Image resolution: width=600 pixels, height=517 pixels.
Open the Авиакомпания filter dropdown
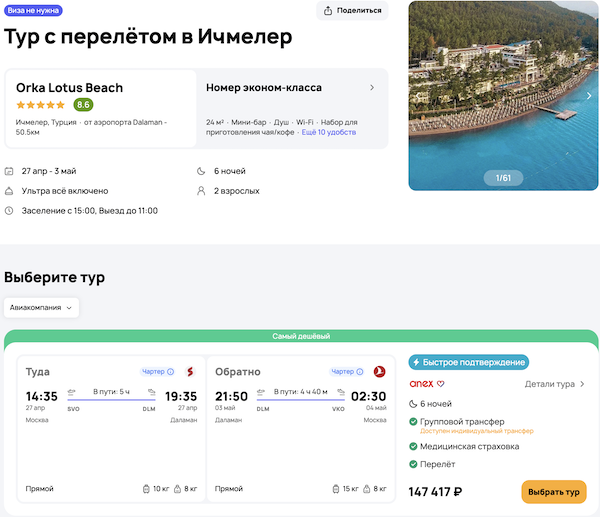pos(42,308)
